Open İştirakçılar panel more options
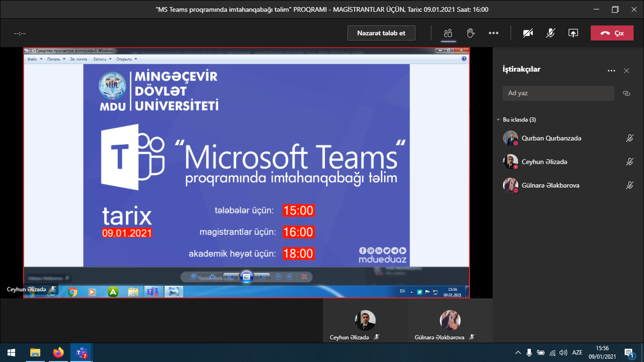This screenshot has height=362, width=644. [611, 71]
